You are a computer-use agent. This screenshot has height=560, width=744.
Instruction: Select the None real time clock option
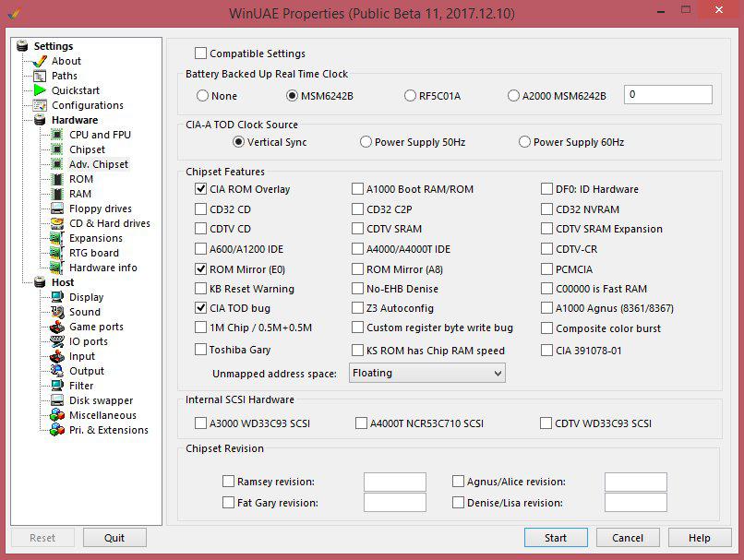202,96
